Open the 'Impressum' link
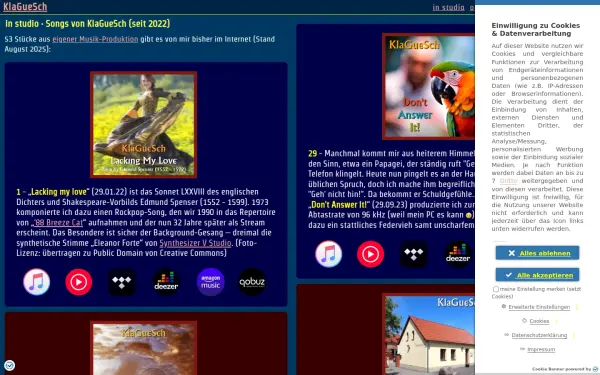Screen dimensions: 600x375 tap(541, 349)
